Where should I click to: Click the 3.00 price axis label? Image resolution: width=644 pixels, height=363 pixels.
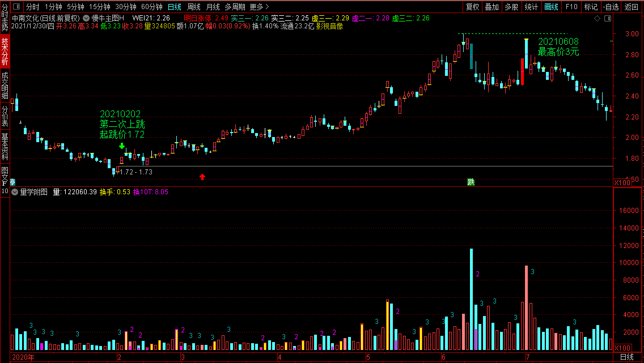[x=632, y=34]
